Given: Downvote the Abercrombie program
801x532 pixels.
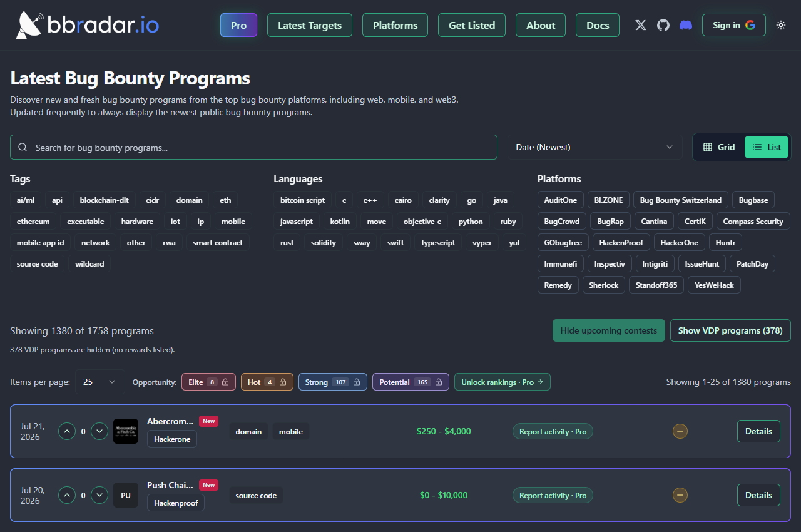Looking at the screenshot, I should point(99,431).
